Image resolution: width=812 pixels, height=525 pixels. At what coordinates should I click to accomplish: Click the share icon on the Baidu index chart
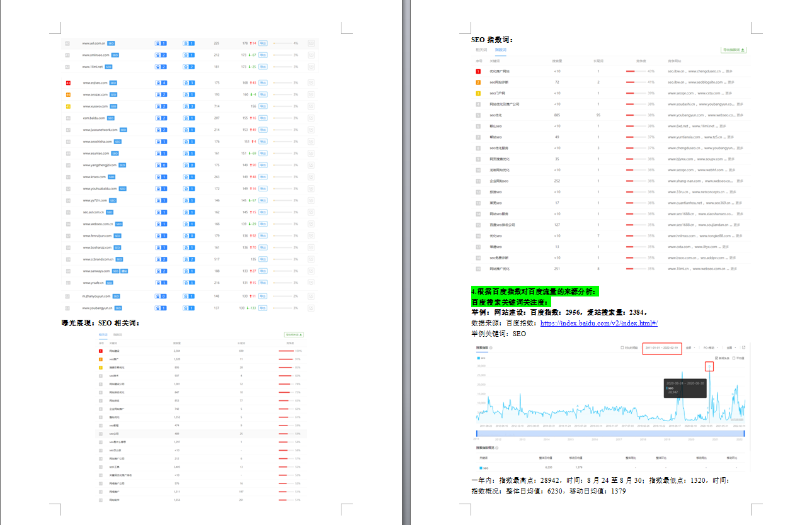[x=743, y=347]
